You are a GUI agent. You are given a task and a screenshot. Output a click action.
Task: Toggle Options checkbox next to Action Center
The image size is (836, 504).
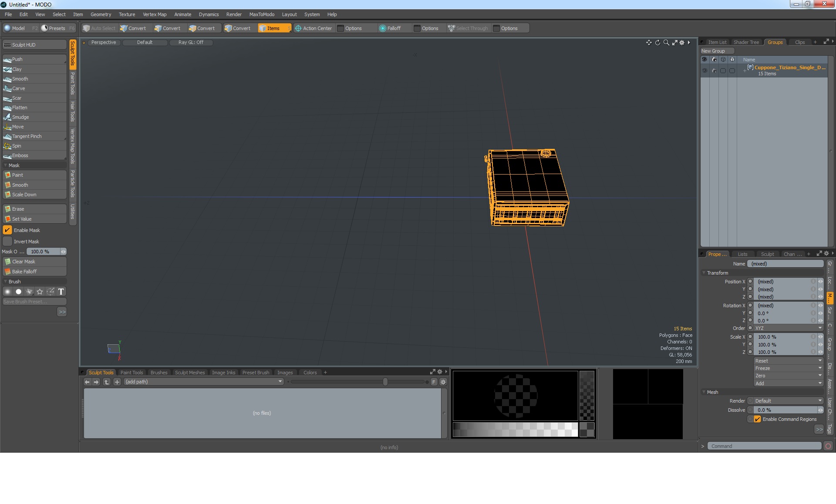pos(340,28)
